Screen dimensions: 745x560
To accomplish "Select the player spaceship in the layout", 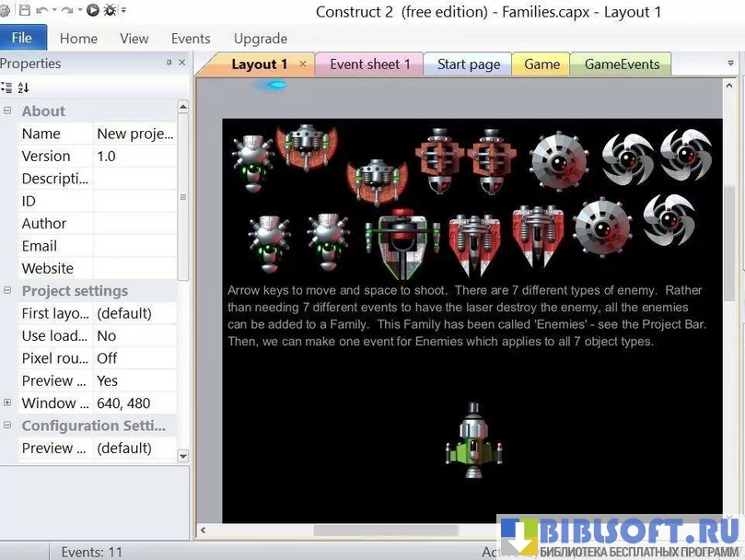I will tap(473, 440).
